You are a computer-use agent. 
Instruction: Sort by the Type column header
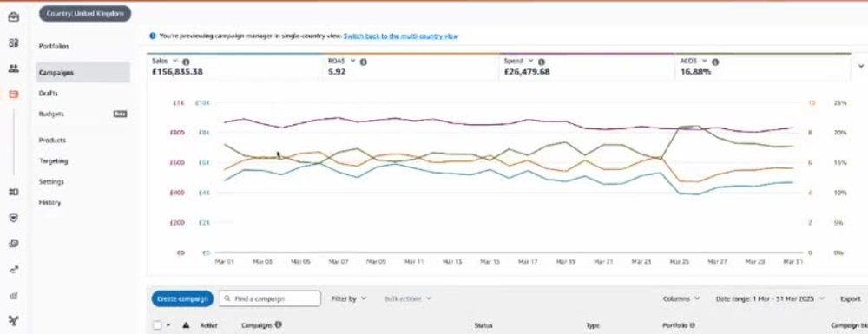tap(593, 325)
